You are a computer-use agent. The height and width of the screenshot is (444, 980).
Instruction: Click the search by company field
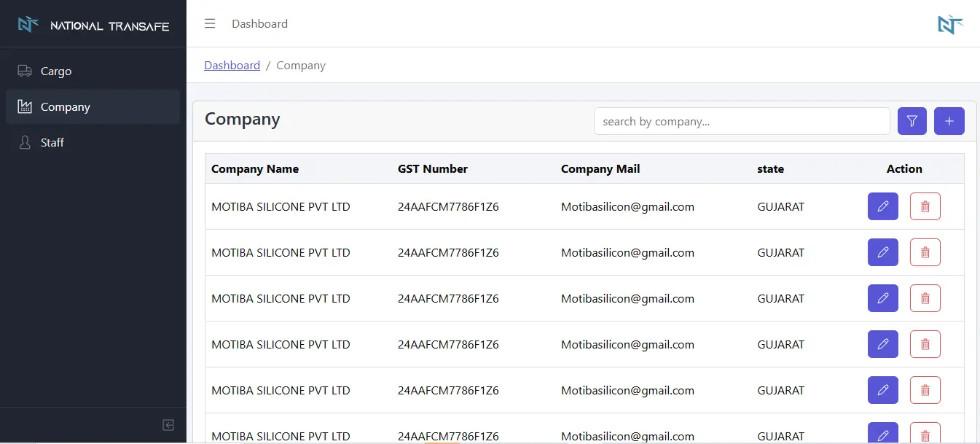click(742, 121)
